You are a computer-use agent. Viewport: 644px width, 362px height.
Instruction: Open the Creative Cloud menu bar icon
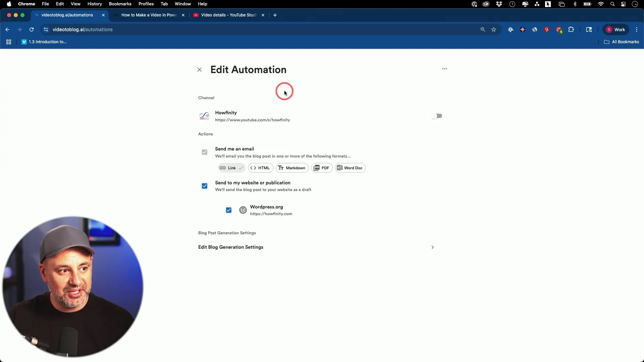click(486, 4)
